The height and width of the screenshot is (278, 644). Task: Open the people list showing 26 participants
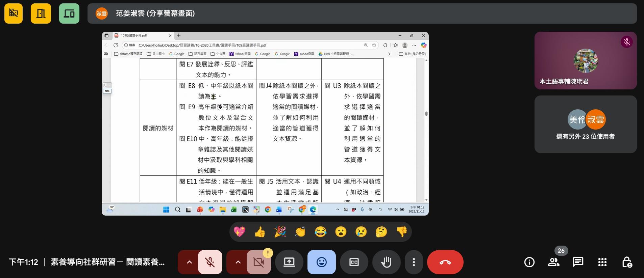point(553,262)
